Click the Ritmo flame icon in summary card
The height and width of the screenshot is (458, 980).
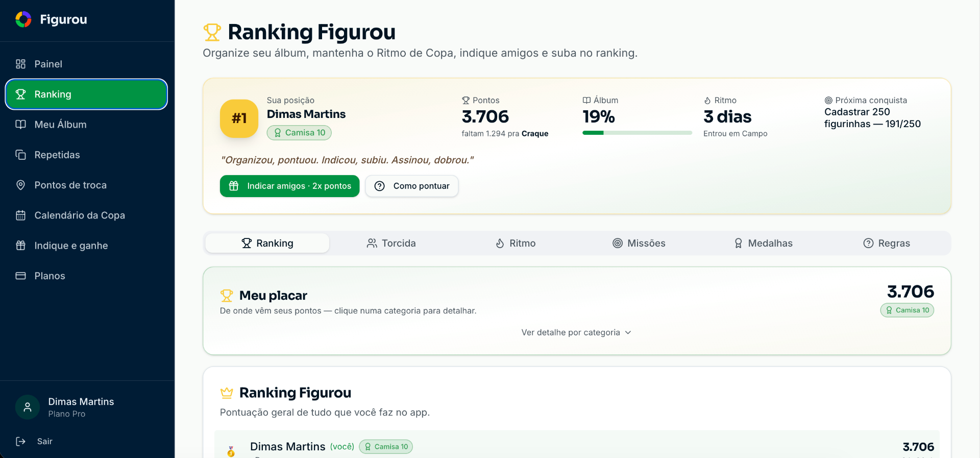(x=707, y=101)
